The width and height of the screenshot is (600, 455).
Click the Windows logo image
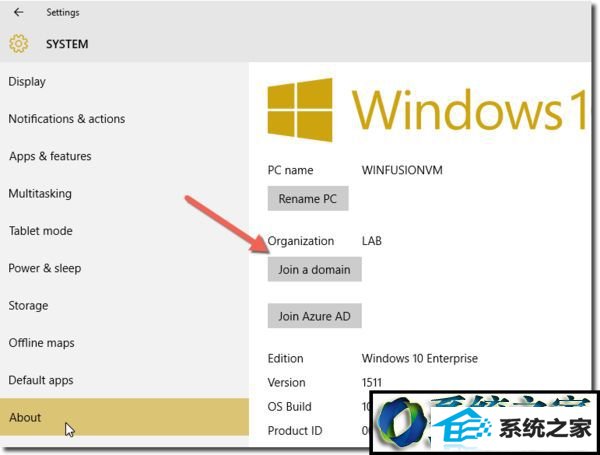(300, 110)
